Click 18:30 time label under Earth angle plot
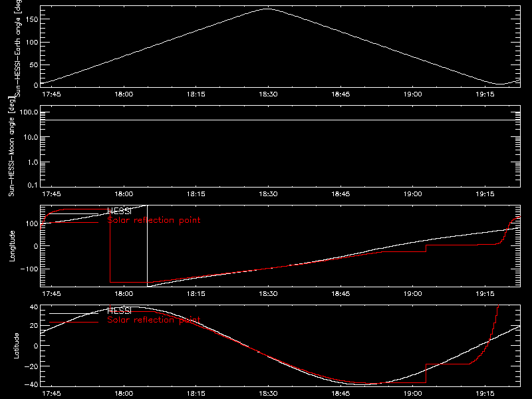 (269, 94)
